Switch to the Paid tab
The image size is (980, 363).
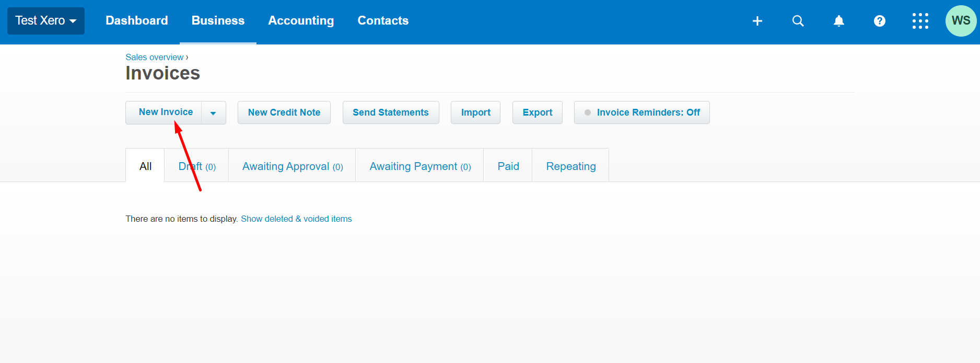click(508, 166)
